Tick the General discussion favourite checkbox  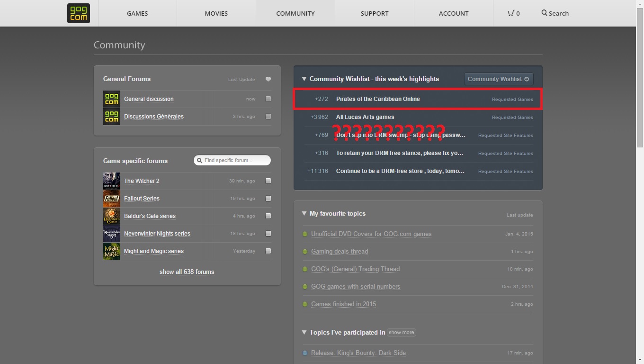[x=268, y=99]
